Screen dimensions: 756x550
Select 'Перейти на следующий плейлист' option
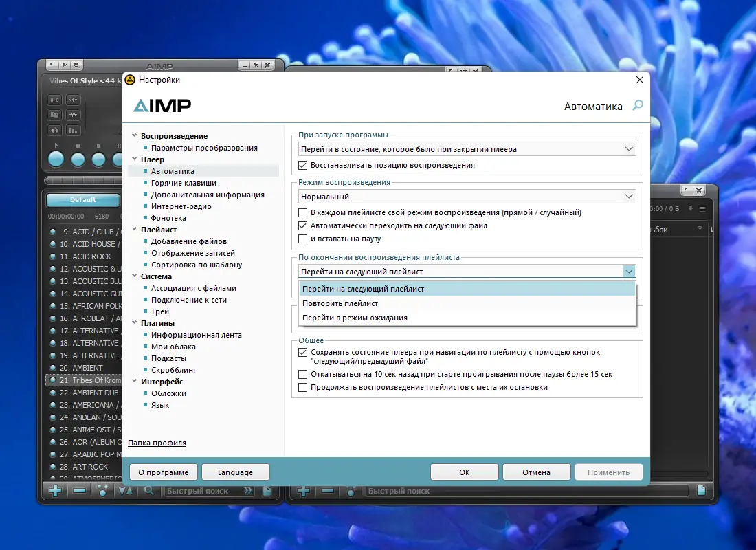click(467, 289)
